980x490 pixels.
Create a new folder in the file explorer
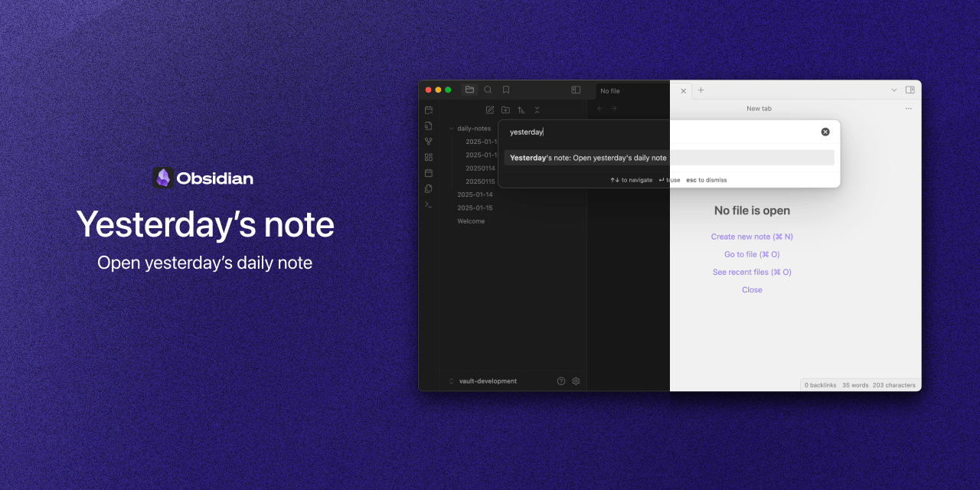505,109
